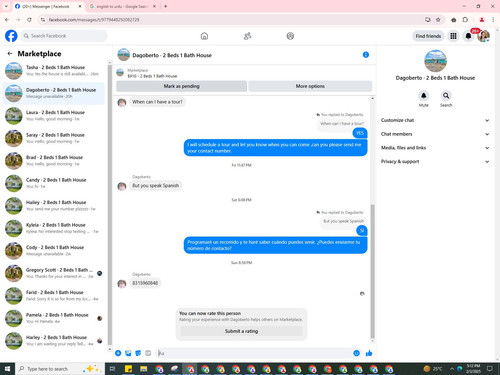Open Tasha 2 Beds 1 Bath House chat

click(53, 71)
